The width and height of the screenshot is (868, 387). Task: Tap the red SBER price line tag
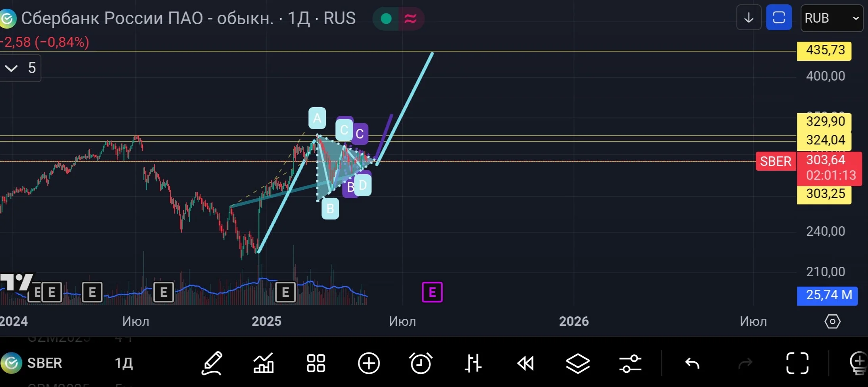point(776,162)
